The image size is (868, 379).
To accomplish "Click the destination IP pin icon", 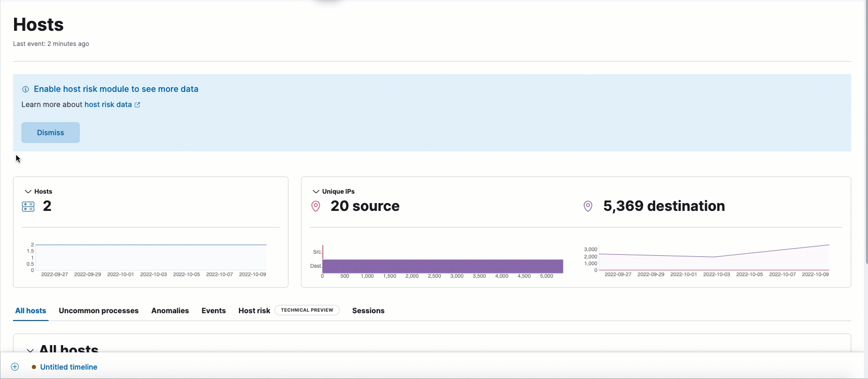I will [588, 206].
